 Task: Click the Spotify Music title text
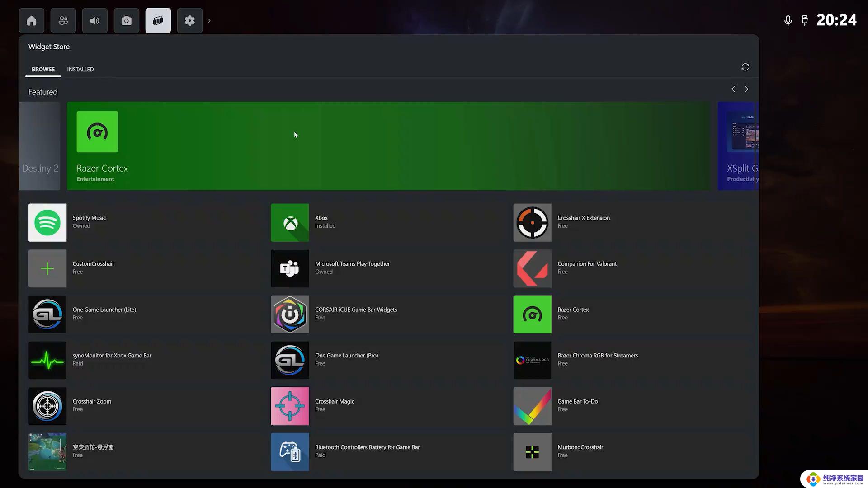click(x=89, y=218)
